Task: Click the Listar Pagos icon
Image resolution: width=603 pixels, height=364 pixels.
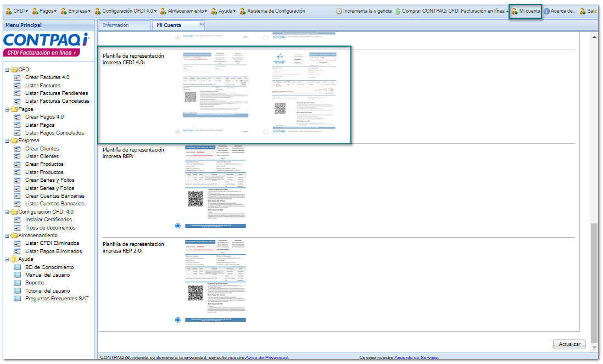Action: [x=18, y=125]
